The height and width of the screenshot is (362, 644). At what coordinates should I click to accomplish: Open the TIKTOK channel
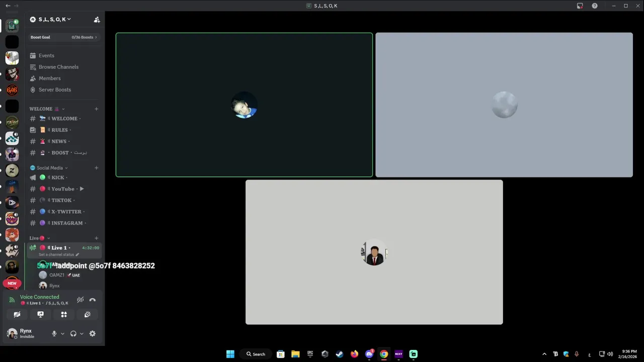click(x=64, y=200)
